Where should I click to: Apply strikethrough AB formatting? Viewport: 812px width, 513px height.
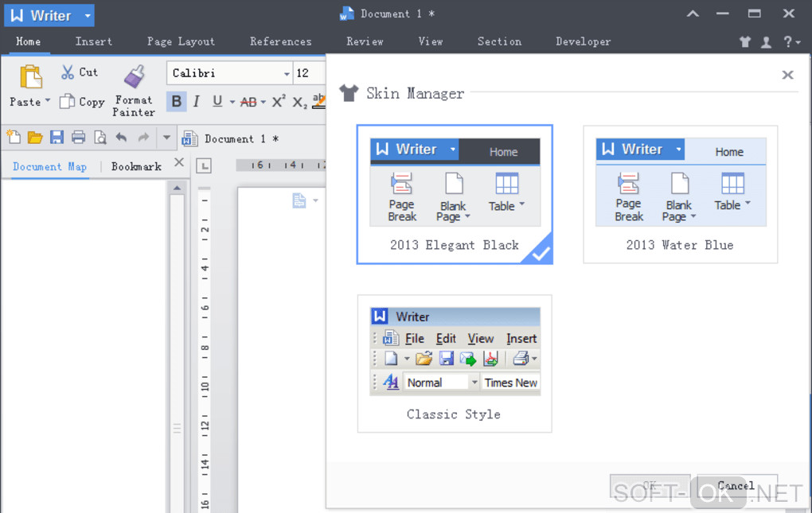tap(248, 102)
